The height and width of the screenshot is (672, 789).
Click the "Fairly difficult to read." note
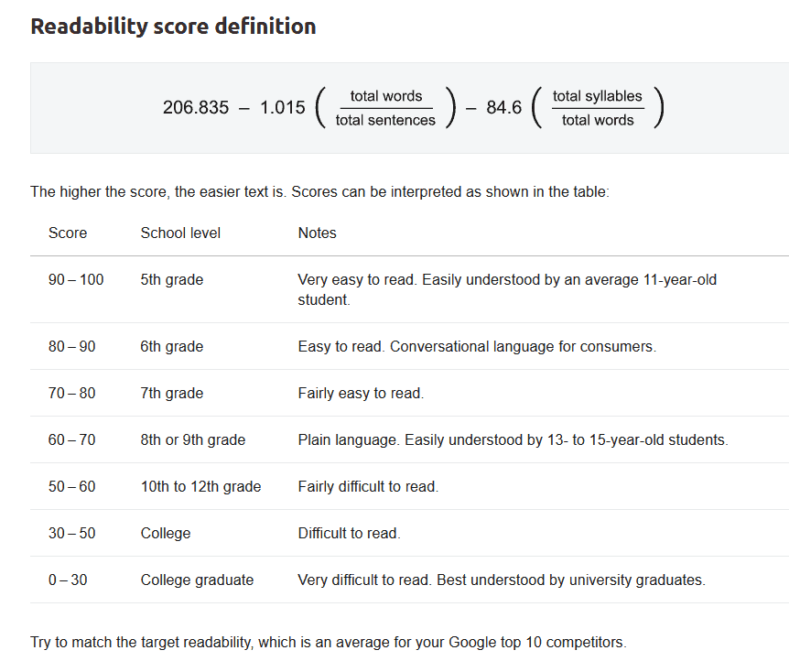(368, 487)
